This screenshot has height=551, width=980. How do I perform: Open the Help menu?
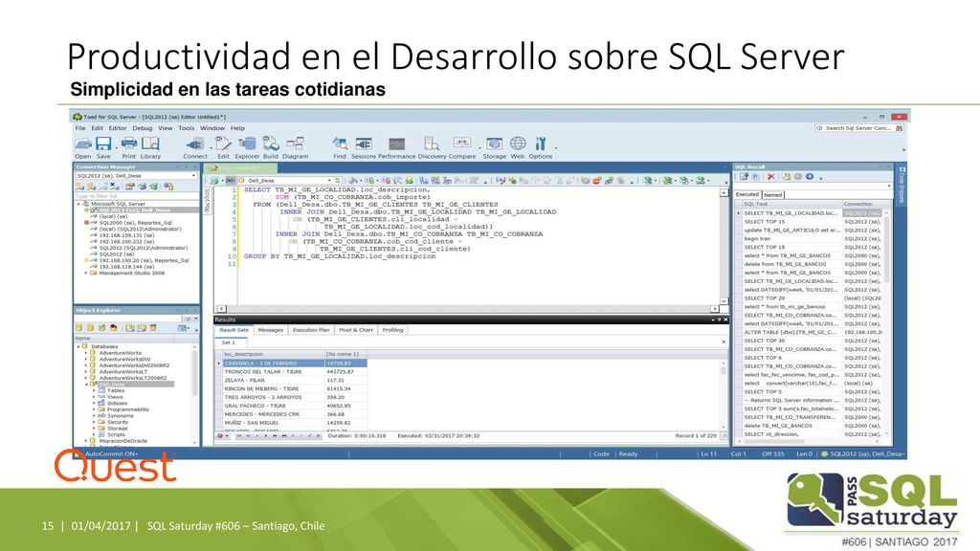tap(237, 128)
